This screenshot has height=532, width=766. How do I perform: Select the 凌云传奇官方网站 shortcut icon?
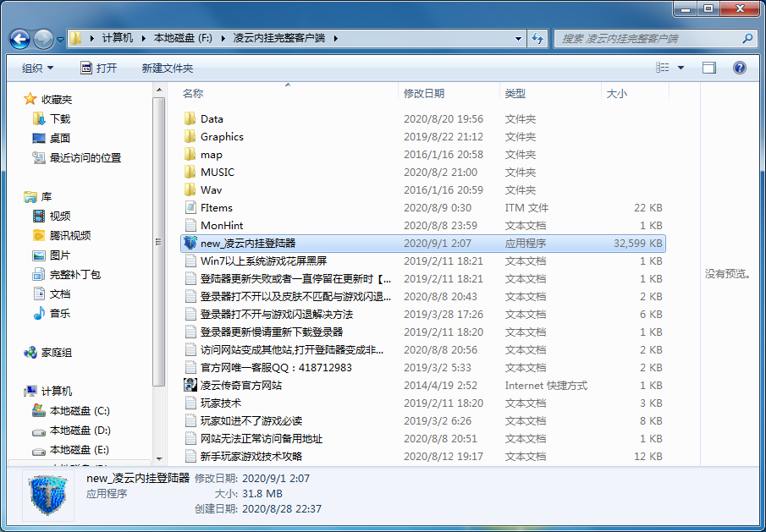(x=190, y=385)
